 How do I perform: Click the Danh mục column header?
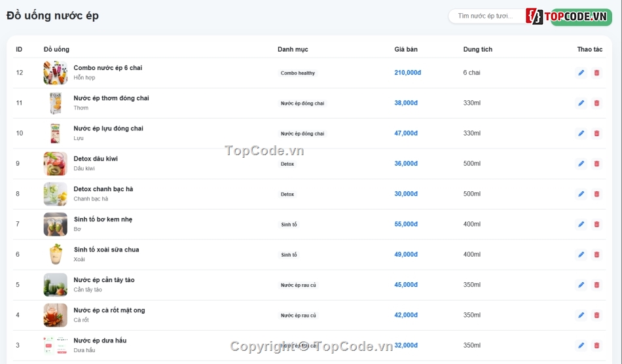[293, 49]
